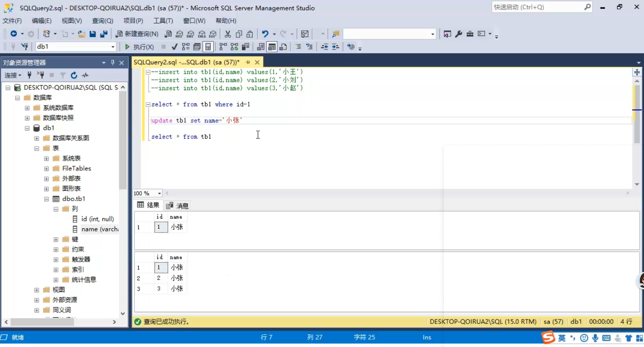Open the XMLA query icon
Screen dimensions: 644x347
(202, 34)
